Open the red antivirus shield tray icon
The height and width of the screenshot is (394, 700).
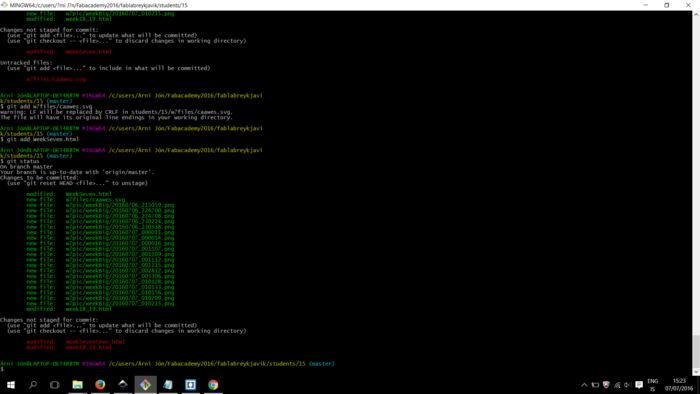tap(606, 385)
